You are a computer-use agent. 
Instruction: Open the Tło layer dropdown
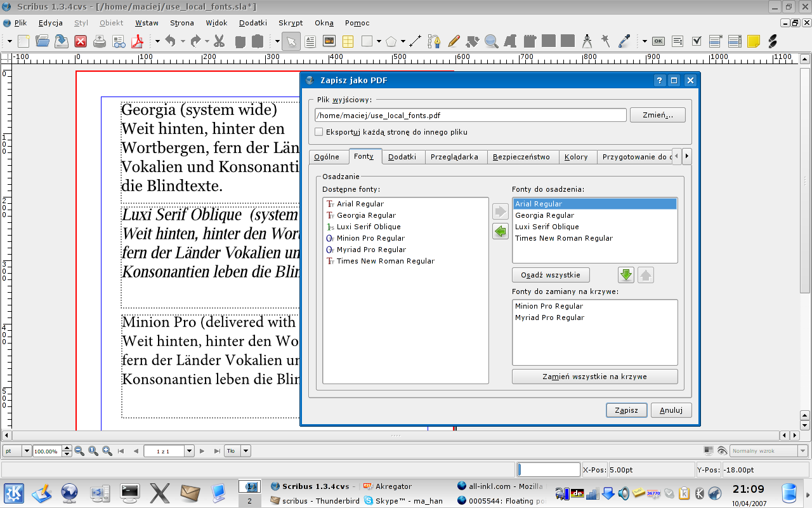point(246,451)
